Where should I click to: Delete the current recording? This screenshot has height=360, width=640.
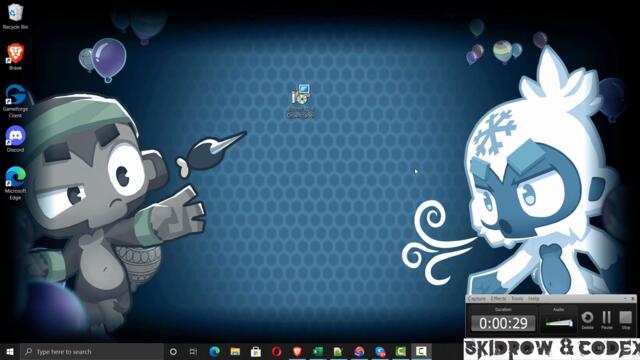point(587,320)
